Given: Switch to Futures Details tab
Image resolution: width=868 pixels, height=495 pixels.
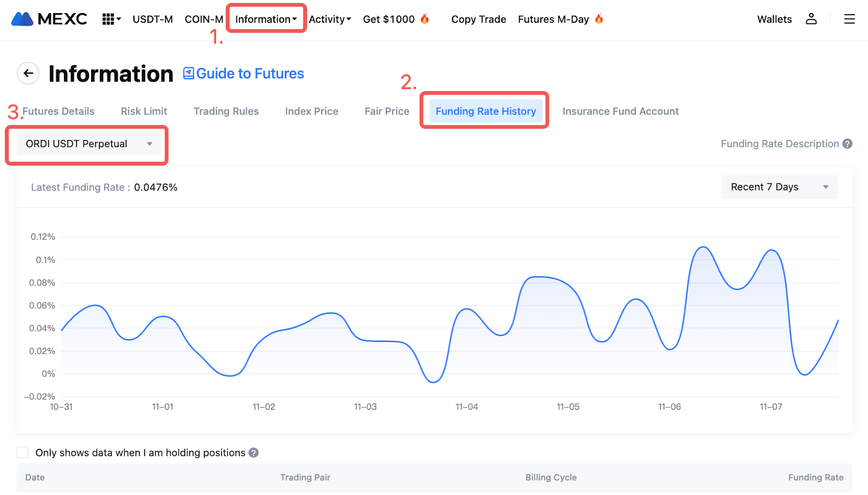Looking at the screenshot, I should point(58,111).
